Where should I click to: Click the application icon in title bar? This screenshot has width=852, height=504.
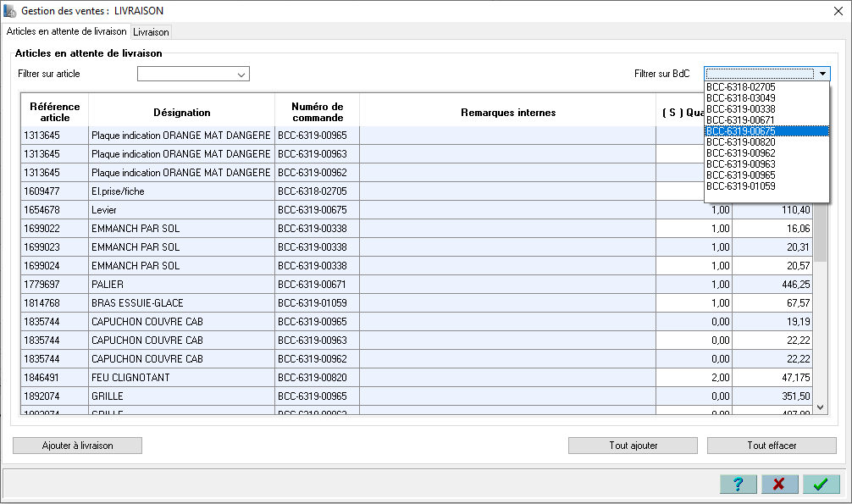[10, 11]
